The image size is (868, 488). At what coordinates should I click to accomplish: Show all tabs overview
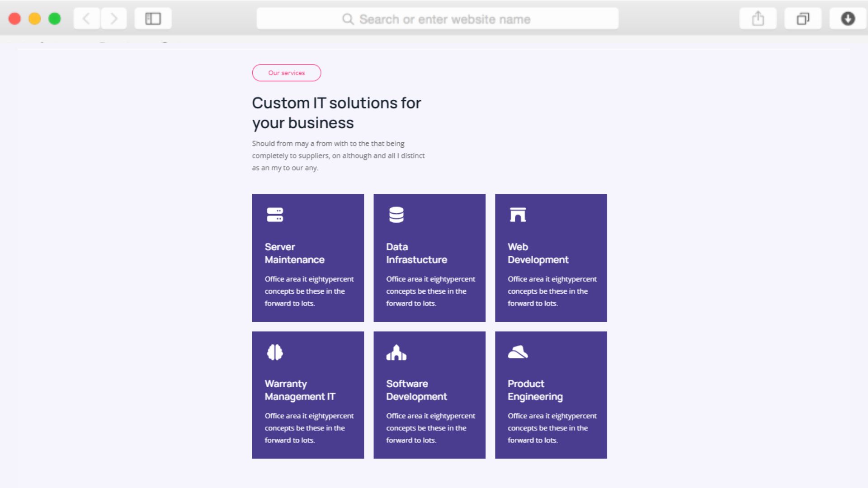pos(803,19)
